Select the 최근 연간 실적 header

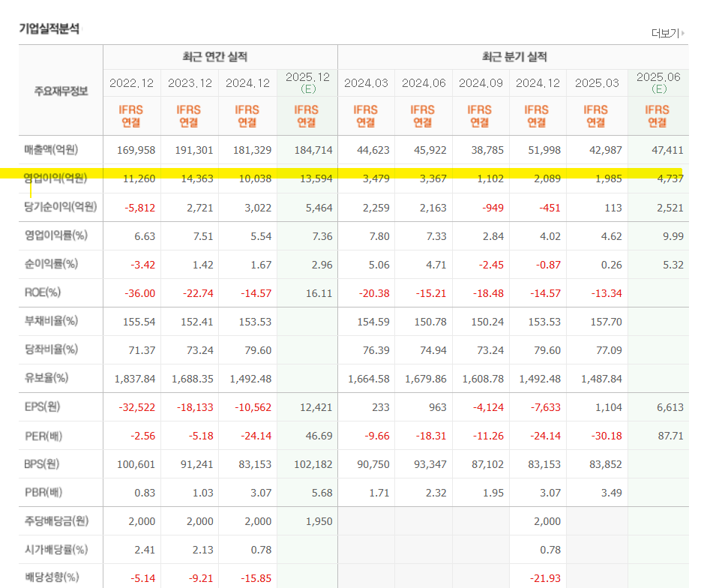click(x=214, y=57)
